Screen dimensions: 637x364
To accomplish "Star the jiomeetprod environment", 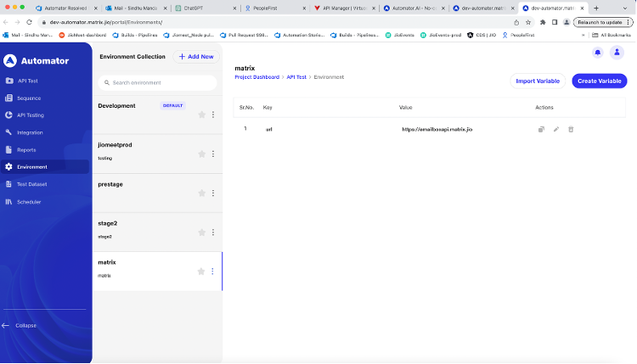I will click(x=201, y=154).
